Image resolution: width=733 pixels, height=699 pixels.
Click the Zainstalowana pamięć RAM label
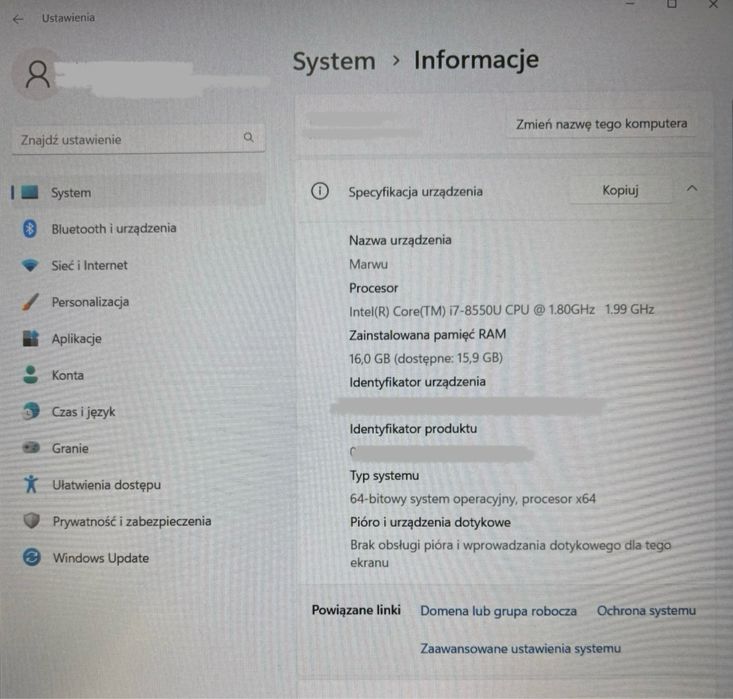pos(427,335)
